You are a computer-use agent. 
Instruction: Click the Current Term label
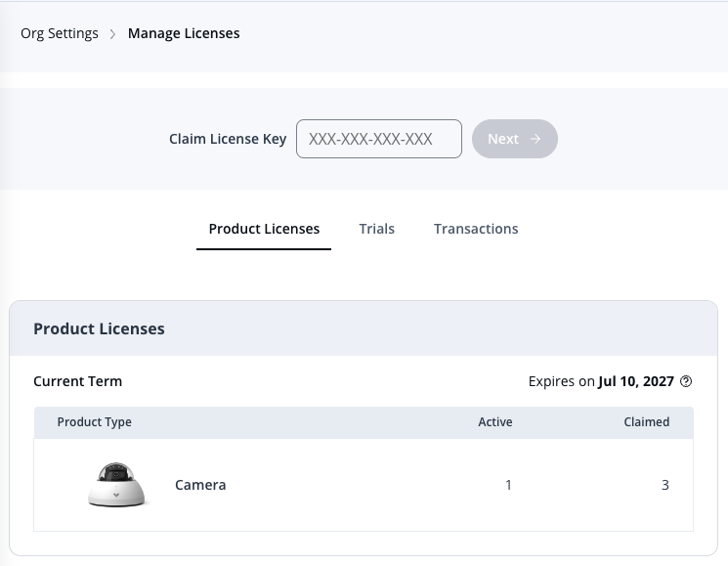pyautogui.click(x=78, y=381)
